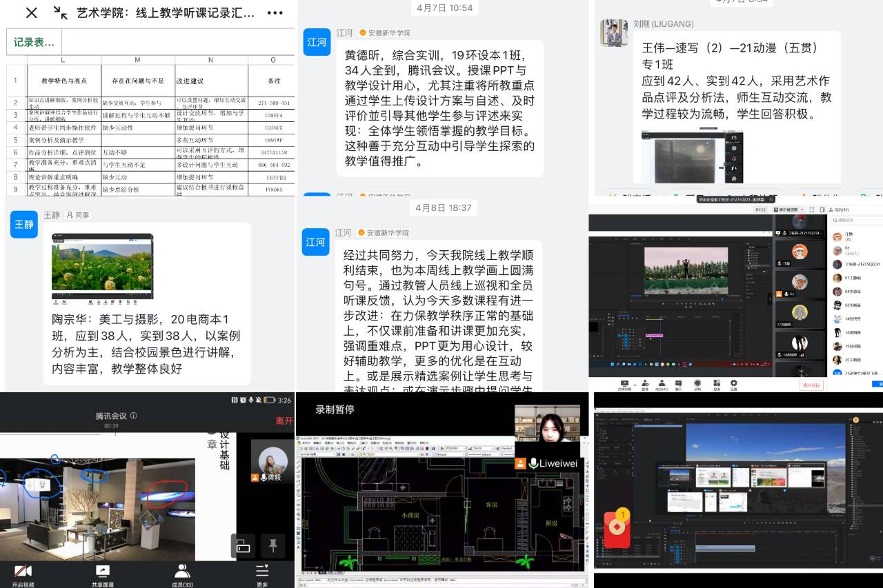
Task: Open the 更多 menu in mobile meeting
Action: click(x=262, y=571)
